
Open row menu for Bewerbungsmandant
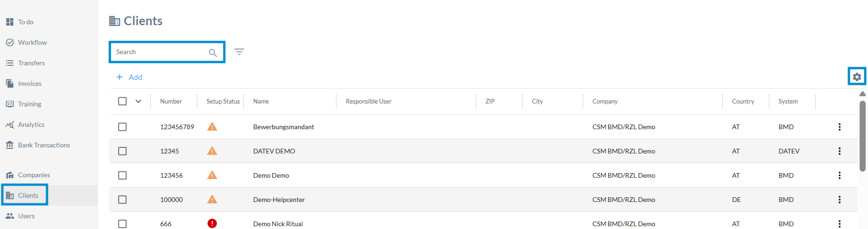pyautogui.click(x=840, y=127)
